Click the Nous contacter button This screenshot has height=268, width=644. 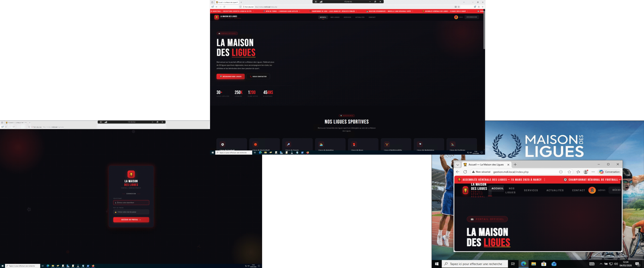point(258,76)
